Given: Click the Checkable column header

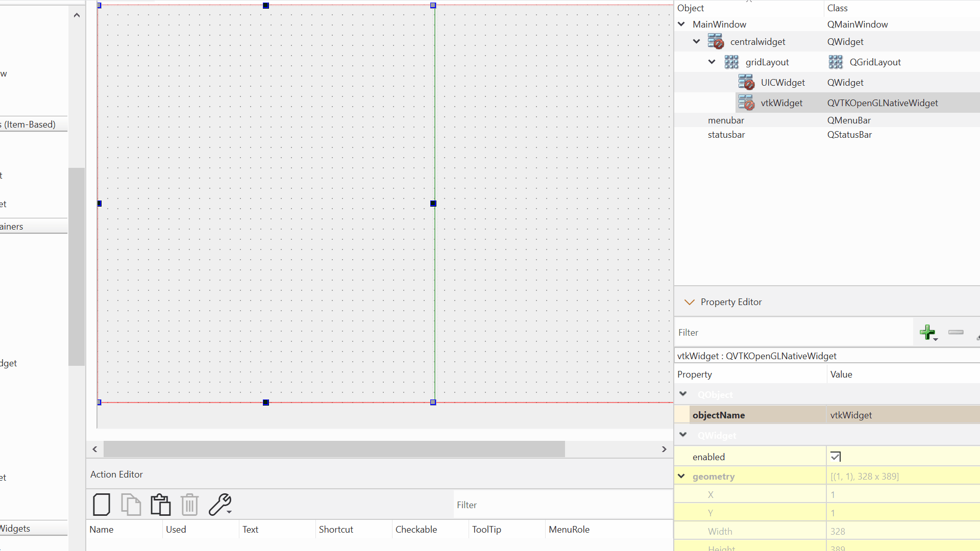Looking at the screenshot, I should 416,529.
